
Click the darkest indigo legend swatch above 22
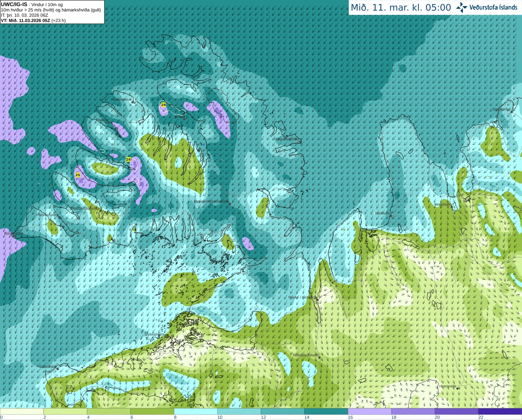[500, 411]
